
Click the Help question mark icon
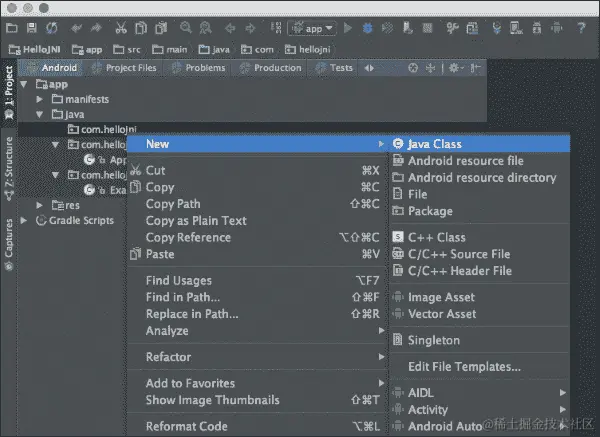tap(581, 28)
